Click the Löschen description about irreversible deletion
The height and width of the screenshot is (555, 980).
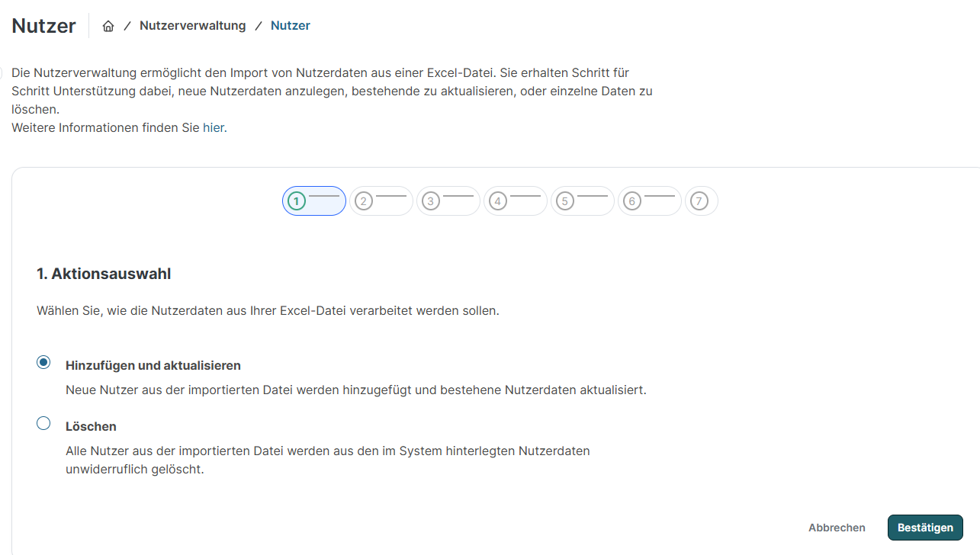tap(327, 460)
